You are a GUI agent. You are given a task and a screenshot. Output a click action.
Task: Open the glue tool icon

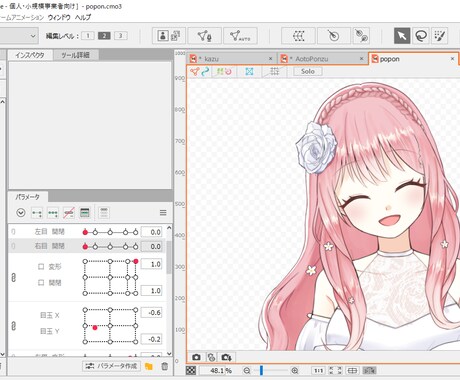[x=361, y=36]
